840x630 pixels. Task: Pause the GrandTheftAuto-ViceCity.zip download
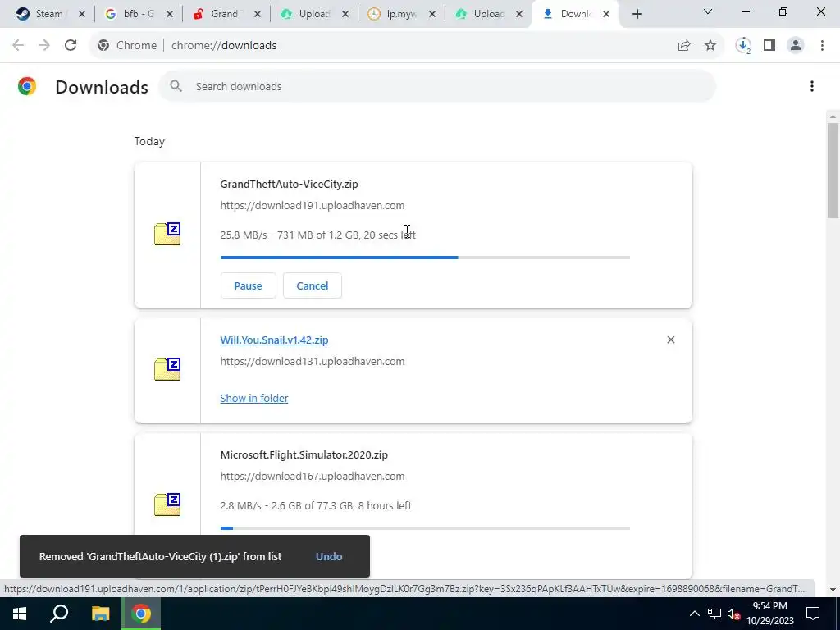click(x=248, y=285)
